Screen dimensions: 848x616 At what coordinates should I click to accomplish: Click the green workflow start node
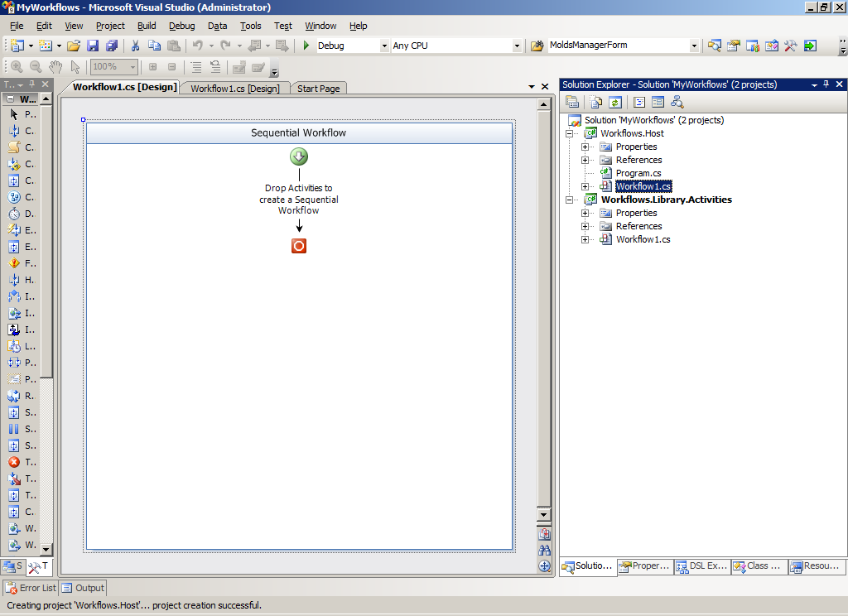click(x=299, y=156)
